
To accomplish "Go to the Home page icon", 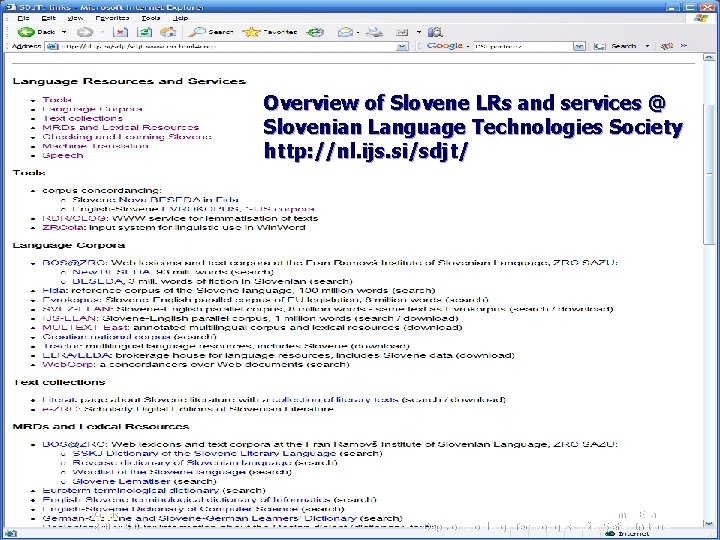I will (x=168, y=32).
